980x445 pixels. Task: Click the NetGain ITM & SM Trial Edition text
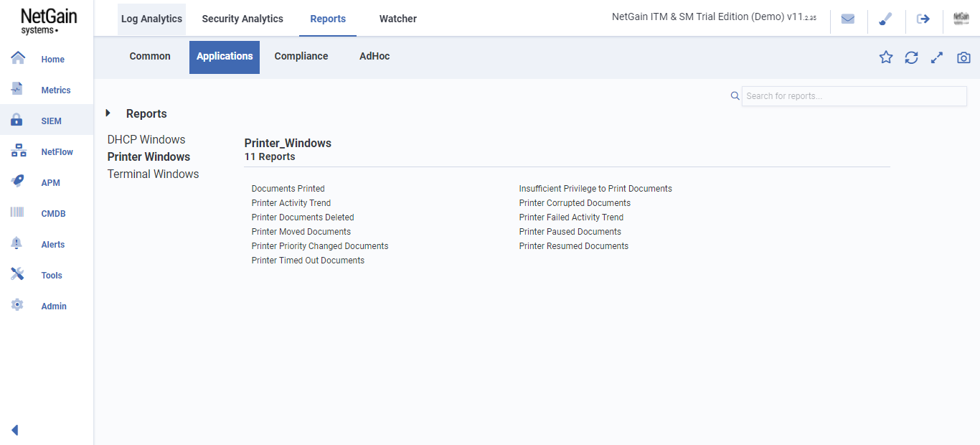[714, 17]
